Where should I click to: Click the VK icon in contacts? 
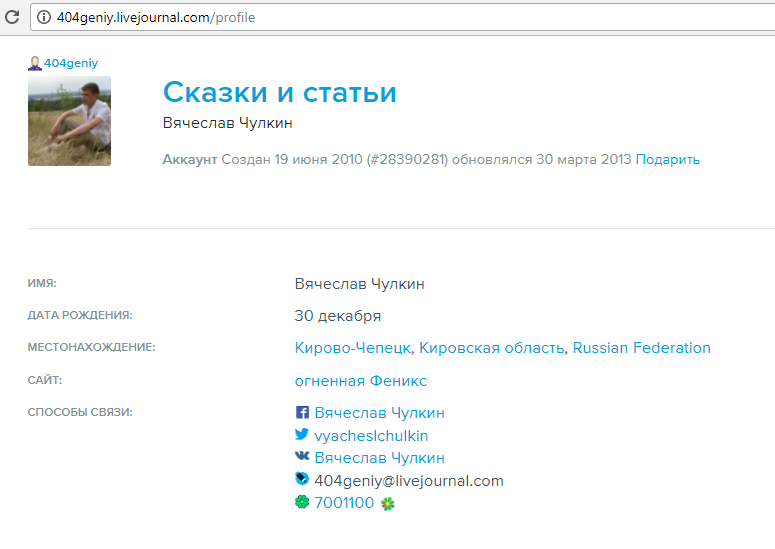coord(302,458)
